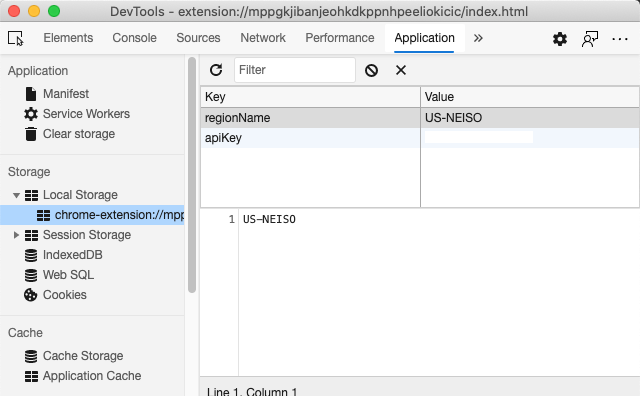
Task: Open Service Workers pane
Action: click(x=86, y=114)
